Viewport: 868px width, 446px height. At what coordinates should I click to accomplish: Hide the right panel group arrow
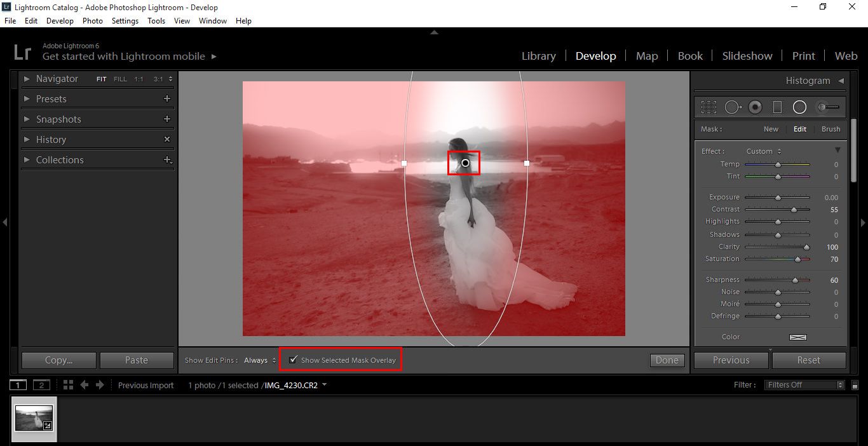pyautogui.click(x=863, y=222)
